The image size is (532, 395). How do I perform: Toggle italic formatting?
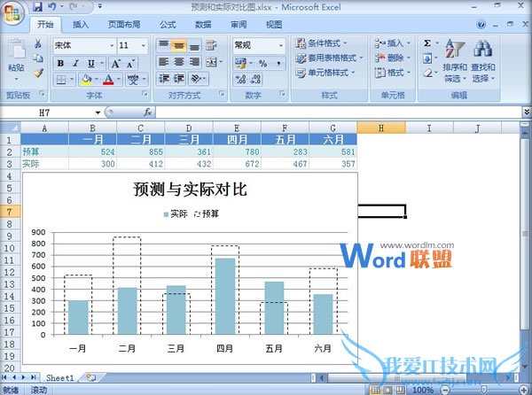coord(75,64)
